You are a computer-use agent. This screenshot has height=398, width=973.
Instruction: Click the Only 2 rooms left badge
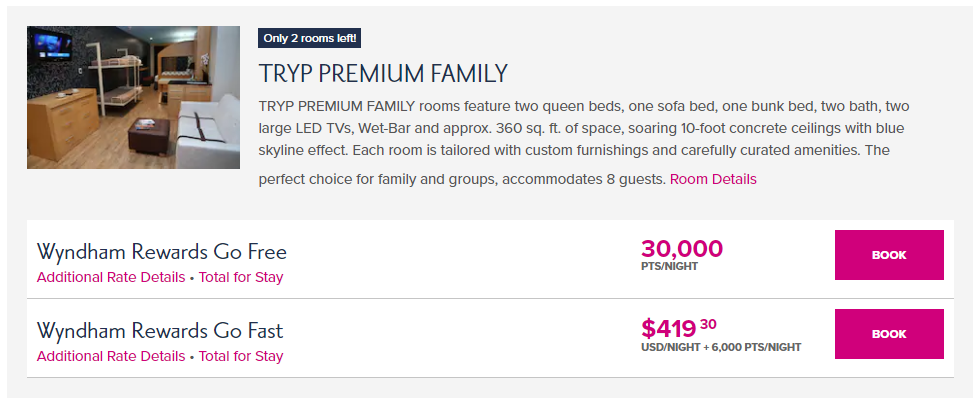point(310,38)
